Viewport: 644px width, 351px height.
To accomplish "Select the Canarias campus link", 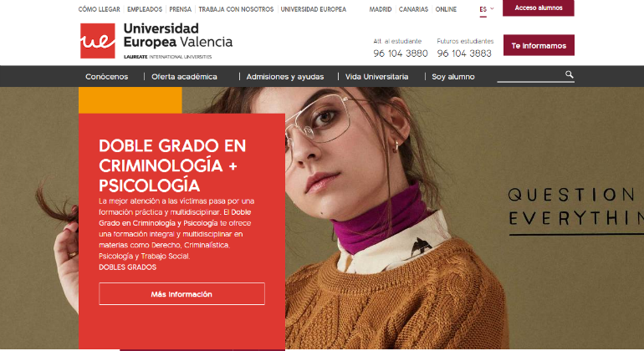I will [413, 9].
